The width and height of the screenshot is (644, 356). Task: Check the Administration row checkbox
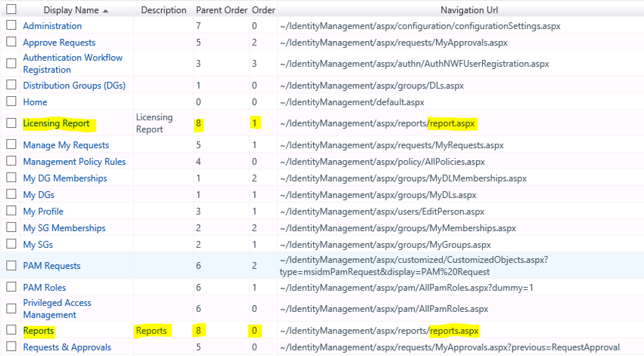click(11, 25)
